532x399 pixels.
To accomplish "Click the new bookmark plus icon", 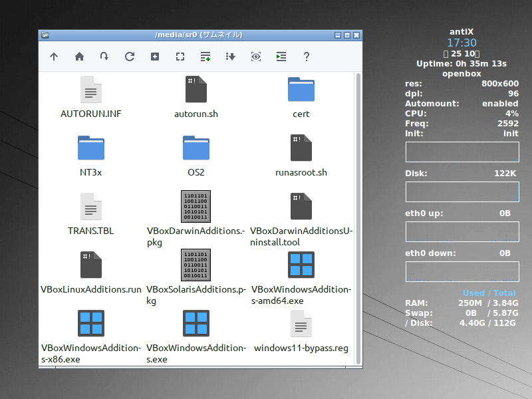I will (155, 57).
